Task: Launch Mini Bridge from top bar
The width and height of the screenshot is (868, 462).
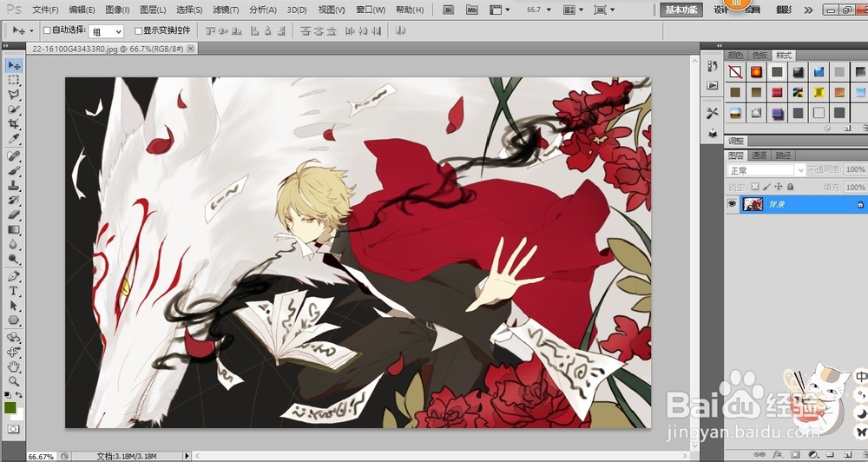Action: coord(472,10)
